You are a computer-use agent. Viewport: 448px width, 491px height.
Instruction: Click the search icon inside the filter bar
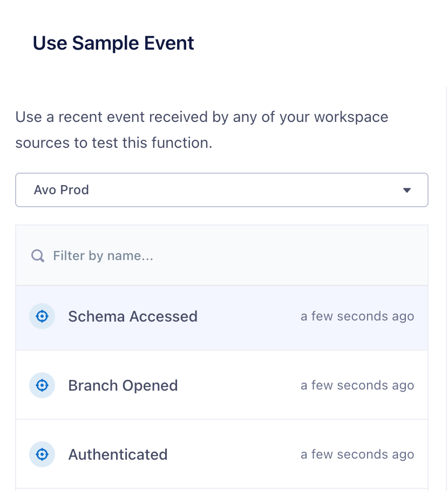tap(37, 255)
